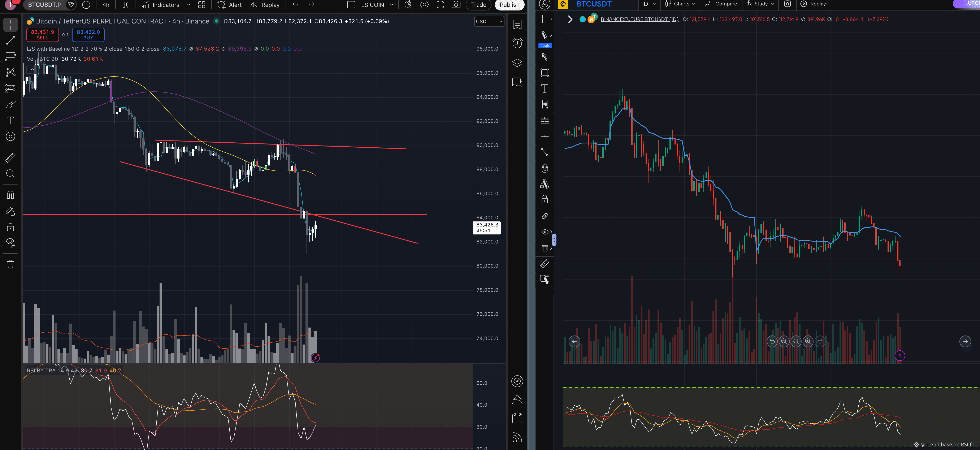Click the horizontal red support line
The height and width of the screenshot is (450, 980).
[x=225, y=215]
